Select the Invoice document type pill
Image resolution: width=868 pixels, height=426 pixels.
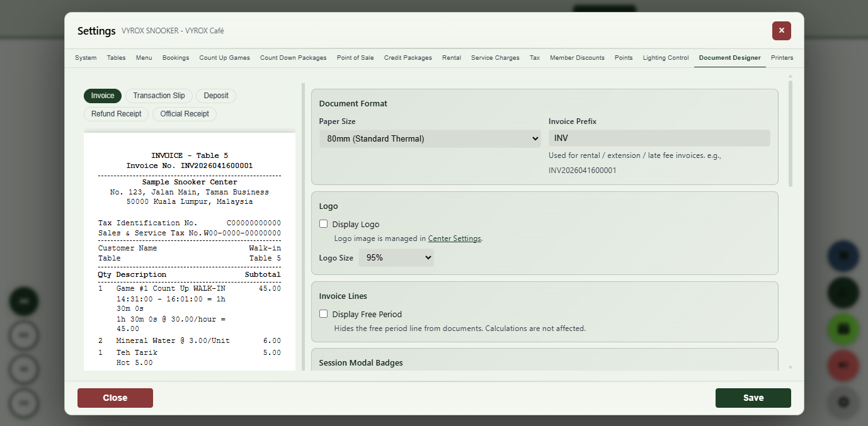coord(103,96)
